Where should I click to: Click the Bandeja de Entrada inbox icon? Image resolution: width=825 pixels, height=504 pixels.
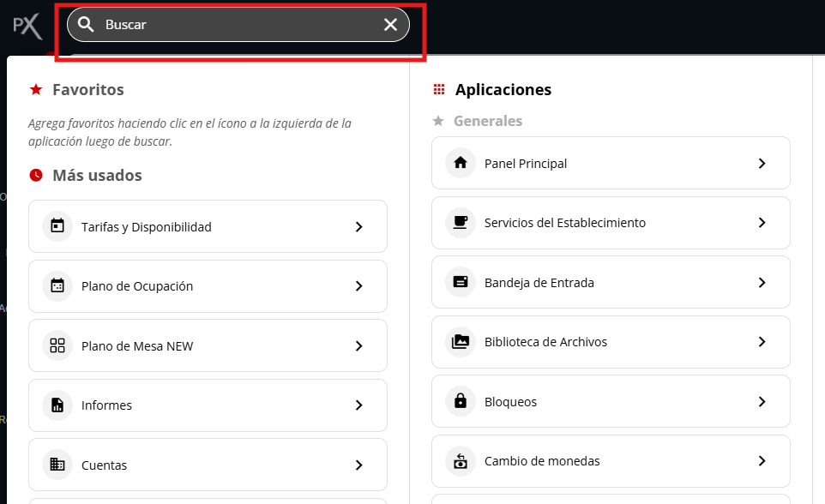461,282
